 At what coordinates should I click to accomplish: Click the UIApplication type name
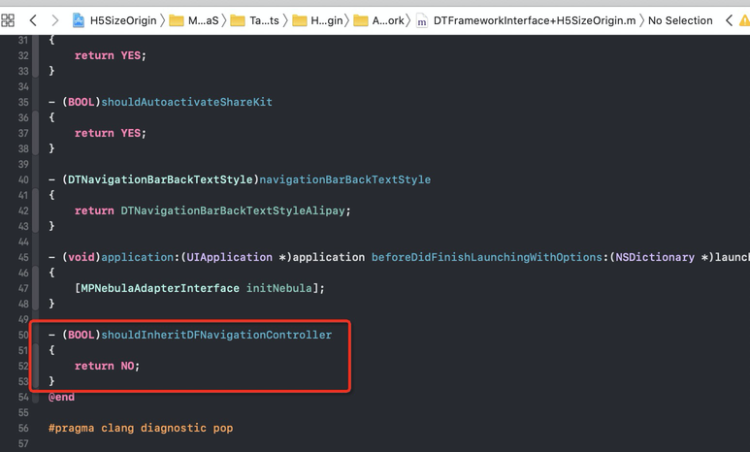click(229, 257)
